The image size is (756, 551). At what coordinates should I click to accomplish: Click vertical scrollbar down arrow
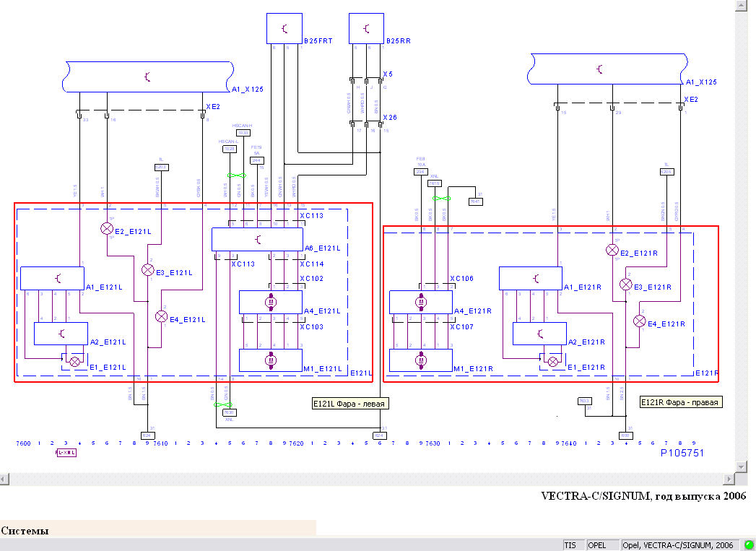(741, 467)
